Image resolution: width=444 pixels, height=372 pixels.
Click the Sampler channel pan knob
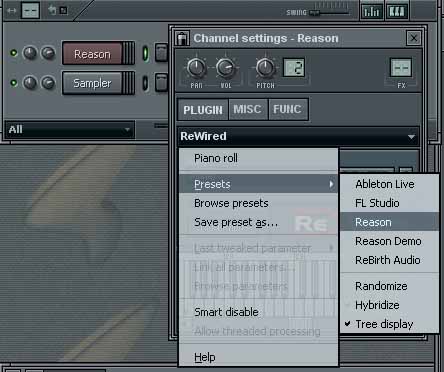click(30, 83)
